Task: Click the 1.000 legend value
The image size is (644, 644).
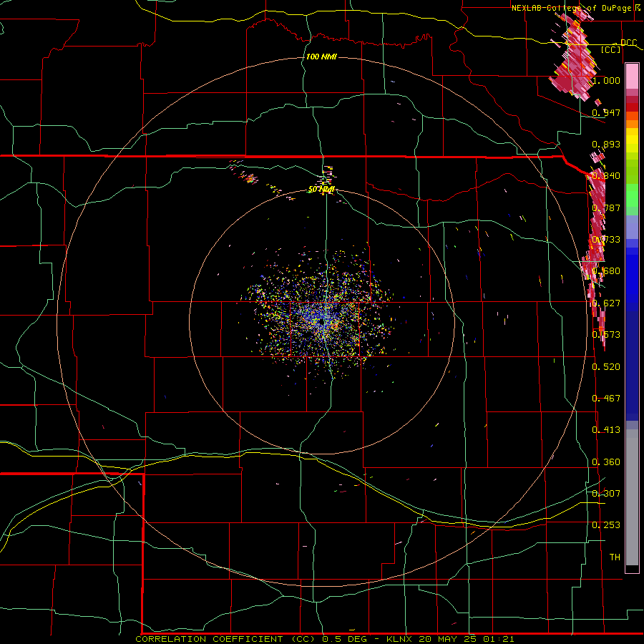Action: tap(606, 80)
